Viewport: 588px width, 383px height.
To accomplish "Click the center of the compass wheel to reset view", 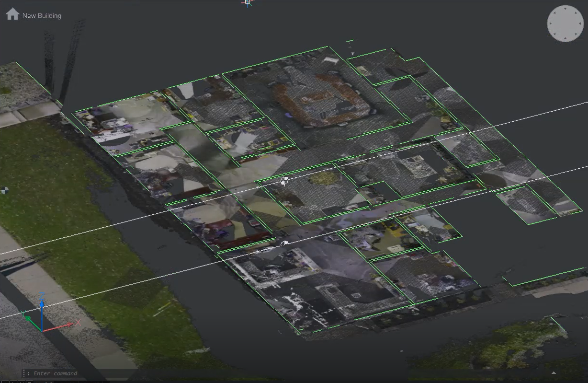I will pos(565,23).
